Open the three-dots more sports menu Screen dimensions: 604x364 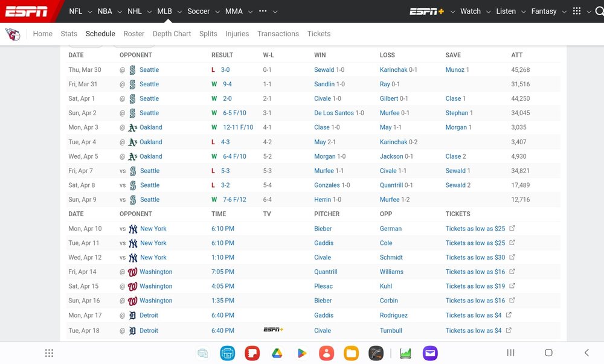[x=263, y=11]
